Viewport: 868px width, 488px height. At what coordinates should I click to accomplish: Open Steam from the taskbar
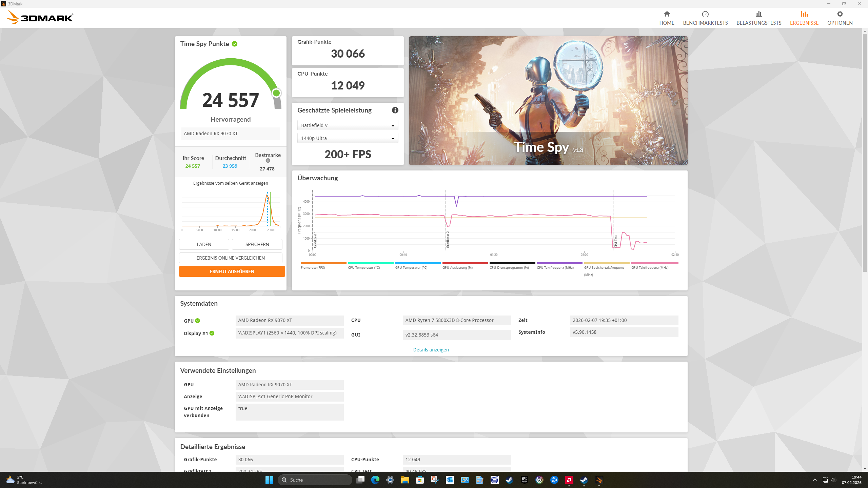coord(508,480)
